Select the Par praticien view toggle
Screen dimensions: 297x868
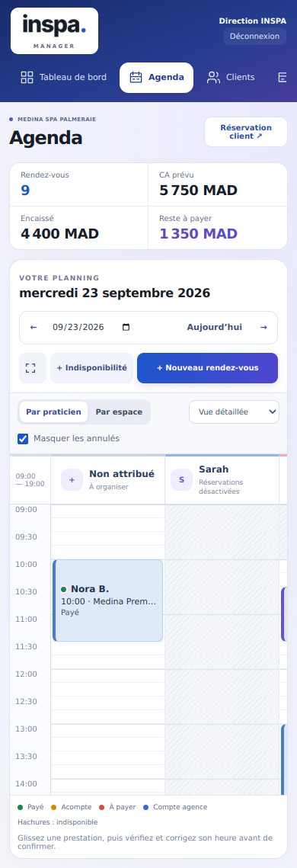pos(53,412)
